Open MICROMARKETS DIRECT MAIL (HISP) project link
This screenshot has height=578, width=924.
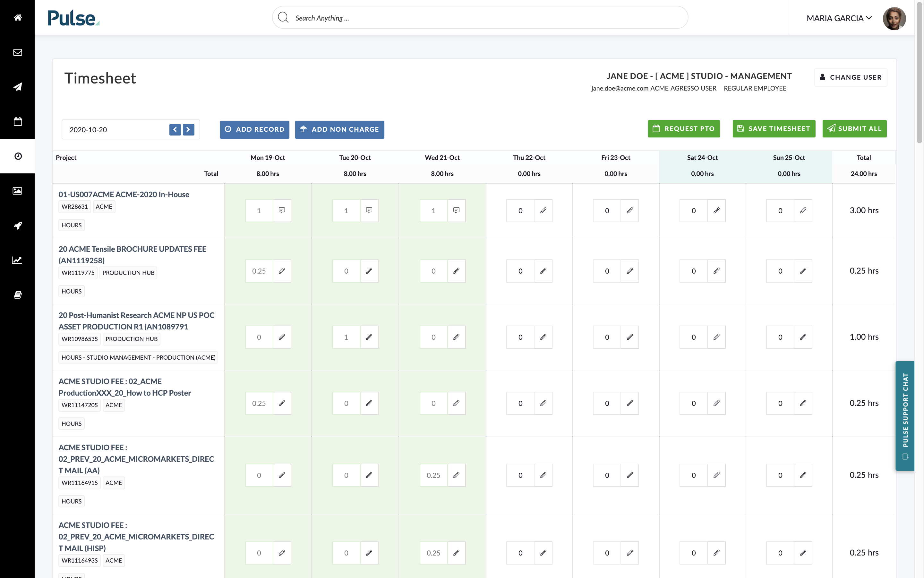[136, 536]
